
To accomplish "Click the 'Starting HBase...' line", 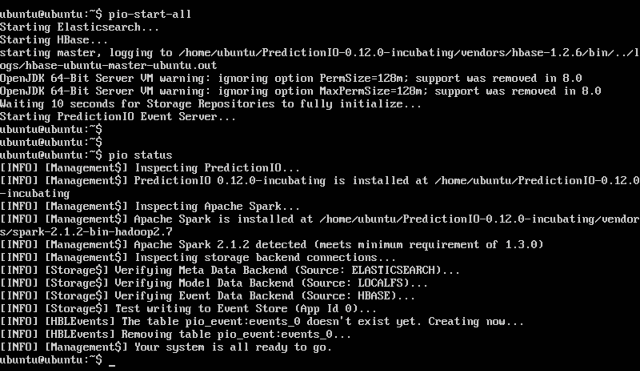I will pos(54,40).
